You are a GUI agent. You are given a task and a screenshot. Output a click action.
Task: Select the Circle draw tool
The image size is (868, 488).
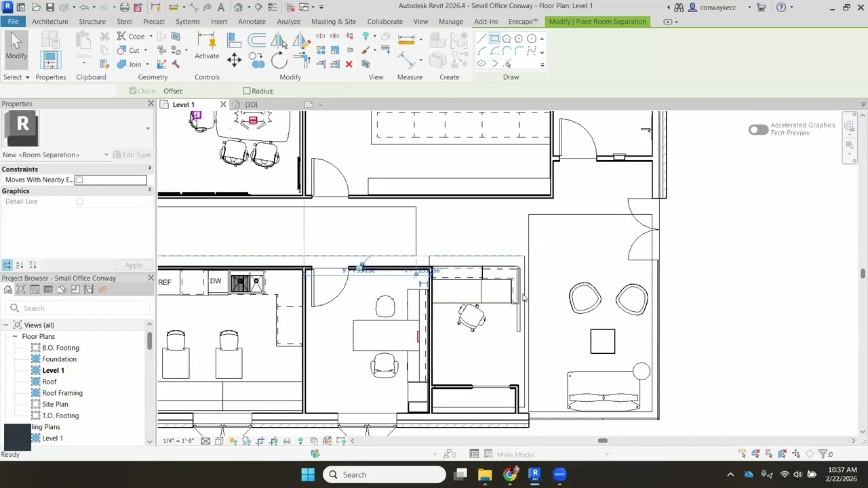[x=532, y=39]
